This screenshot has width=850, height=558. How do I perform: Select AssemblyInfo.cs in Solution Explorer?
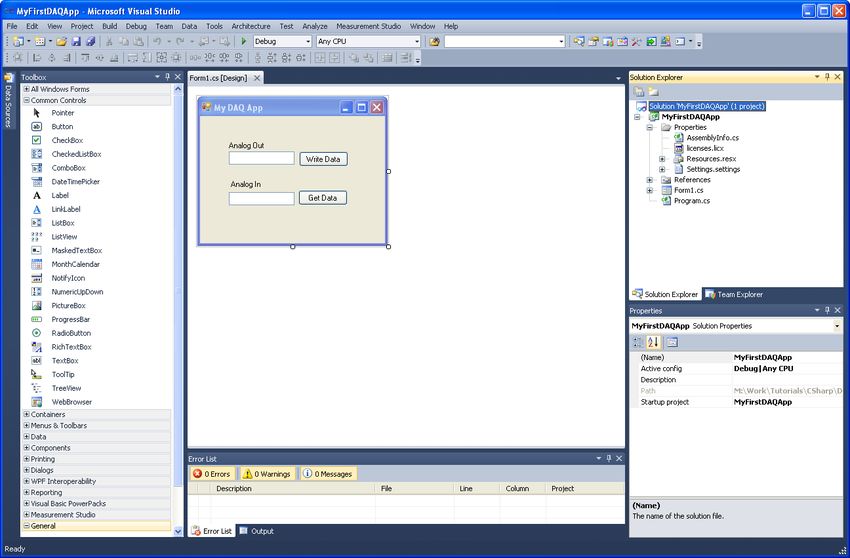[x=712, y=138]
